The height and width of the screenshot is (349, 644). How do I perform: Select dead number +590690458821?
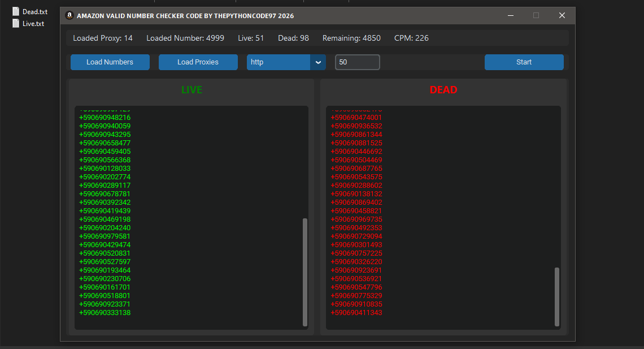tap(356, 211)
